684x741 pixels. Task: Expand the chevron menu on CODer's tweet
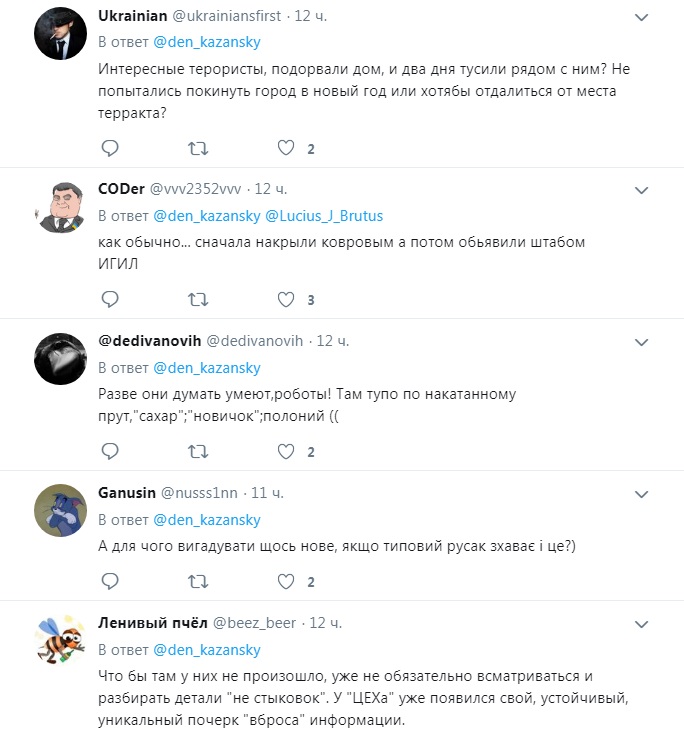tap(641, 191)
